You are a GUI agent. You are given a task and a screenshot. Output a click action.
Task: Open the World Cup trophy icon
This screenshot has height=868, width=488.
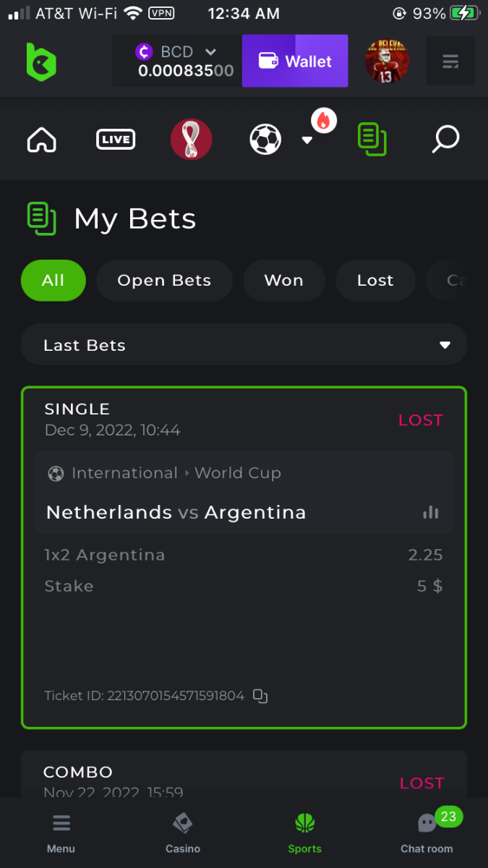(191, 139)
